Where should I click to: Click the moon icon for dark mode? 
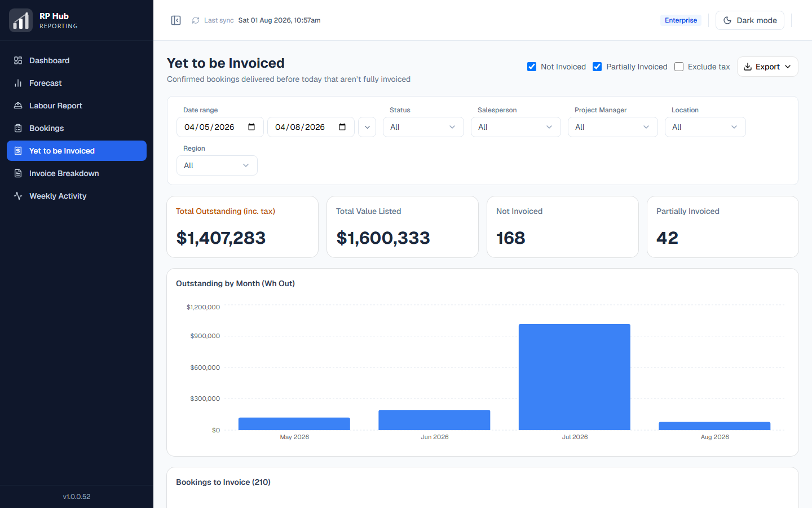[727, 20]
